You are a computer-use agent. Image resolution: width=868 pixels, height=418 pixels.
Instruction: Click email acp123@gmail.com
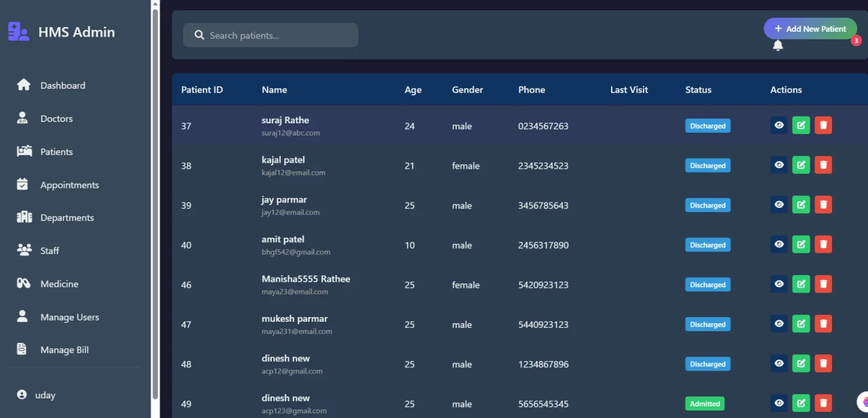pyautogui.click(x=294, y=411)
